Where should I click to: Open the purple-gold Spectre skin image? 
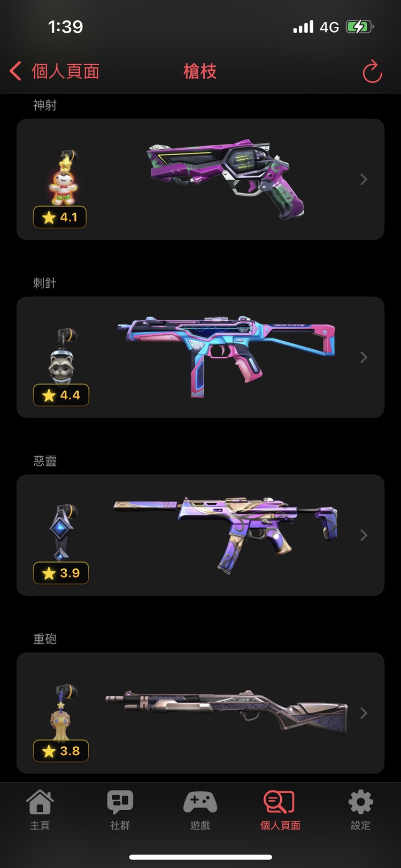tap(226, 534)
